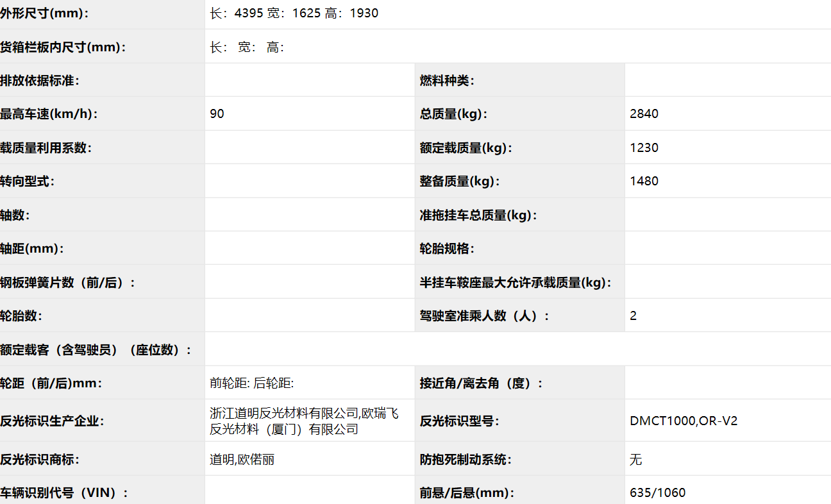Image resolution: width=831 pixels, height=504 pixels.
Task: Select the 车辆识别代号（VIN） label
Action: coord(64,493)
